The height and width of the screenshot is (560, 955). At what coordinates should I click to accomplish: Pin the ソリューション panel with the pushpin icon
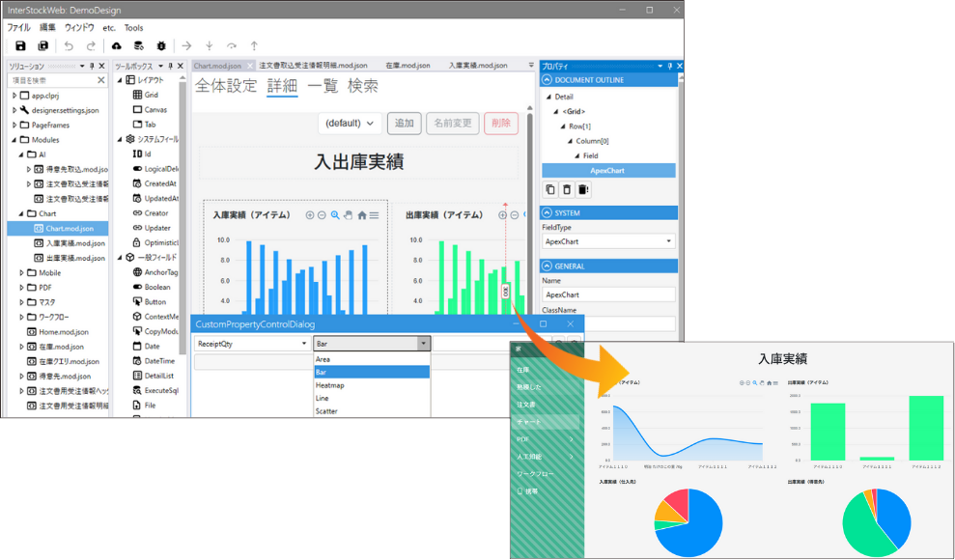(x=92, y=66)
